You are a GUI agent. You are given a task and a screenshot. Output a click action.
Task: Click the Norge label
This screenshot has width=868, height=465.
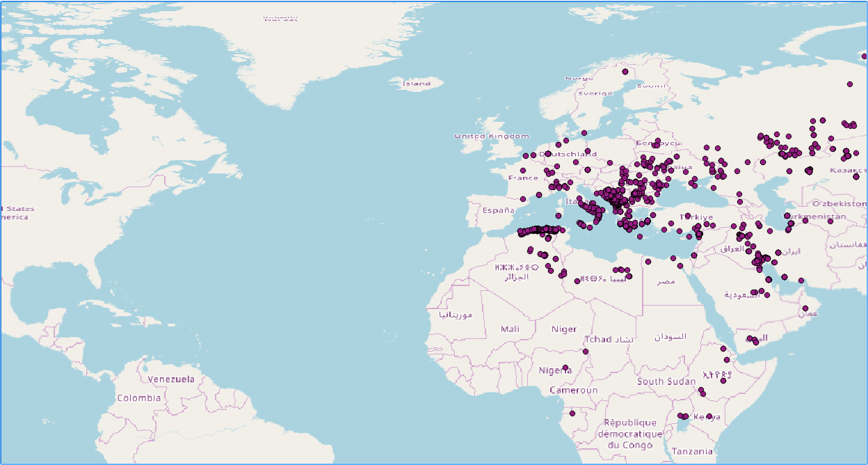coord(579,78)
